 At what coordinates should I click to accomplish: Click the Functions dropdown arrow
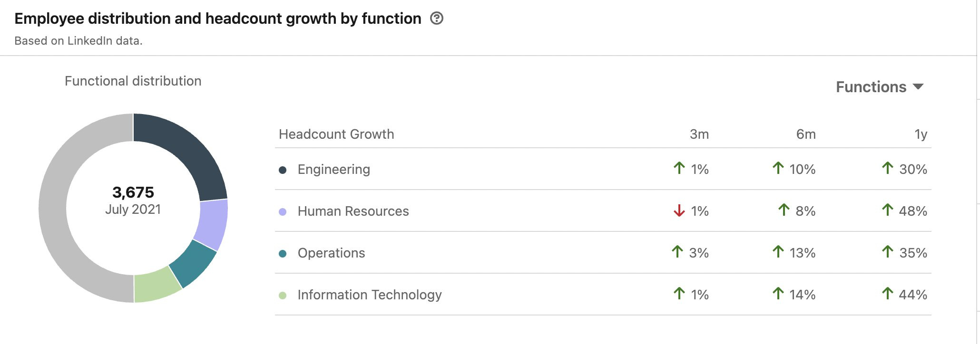point(918,87)
